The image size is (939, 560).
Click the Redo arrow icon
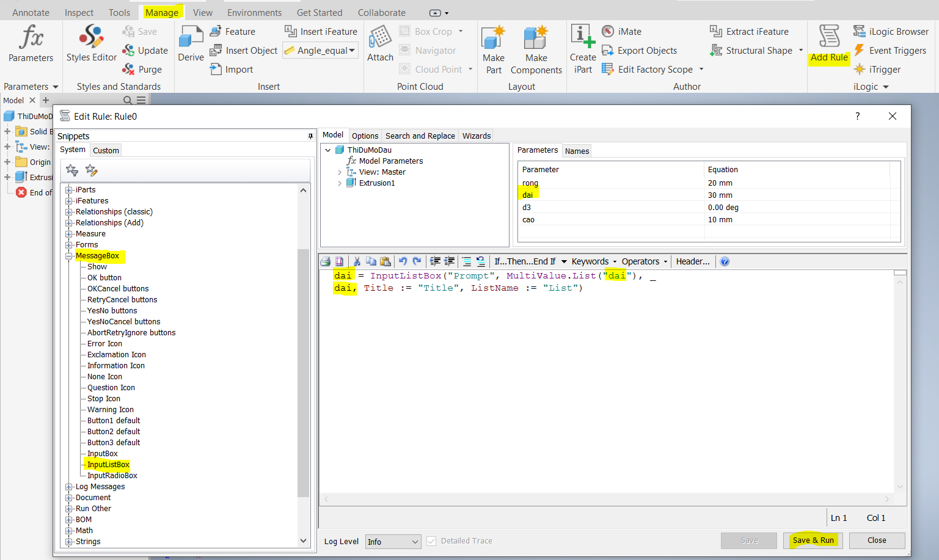[x=417, y=261]
